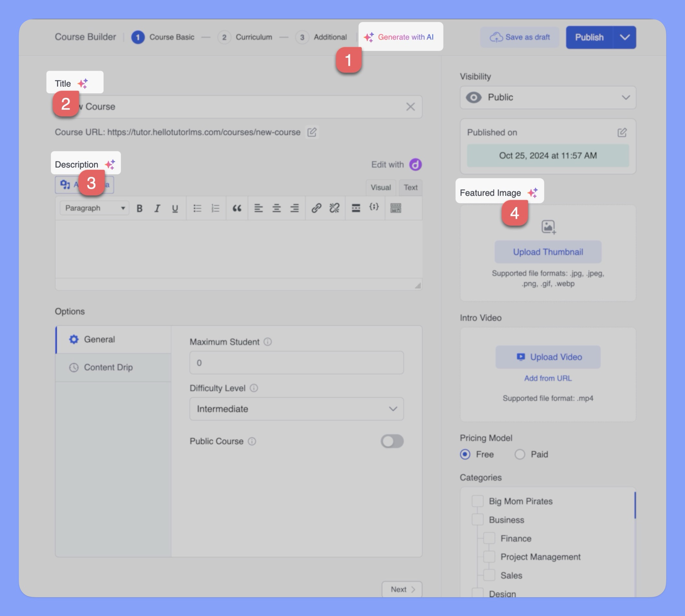Open the Visibility Public dropdown

548,98
